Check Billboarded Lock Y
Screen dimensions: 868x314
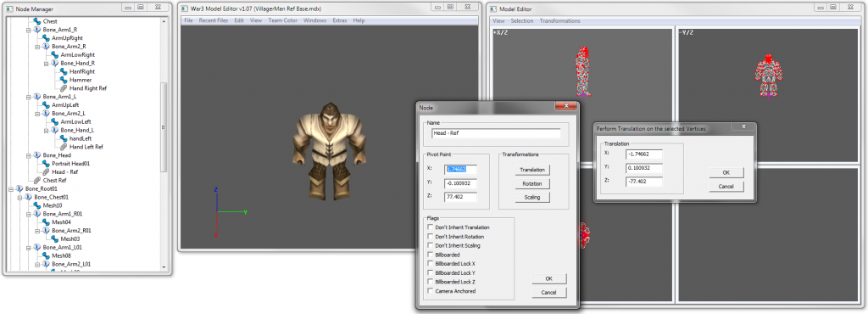pyautogui.click(x=430, y=273)
